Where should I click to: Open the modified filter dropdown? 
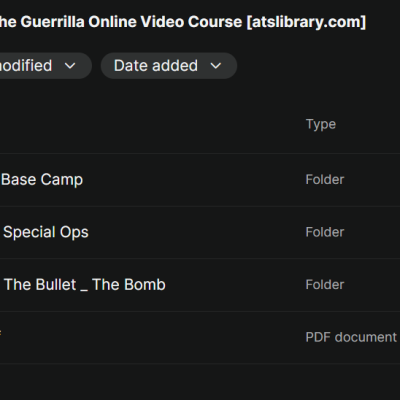click(45, 66)
